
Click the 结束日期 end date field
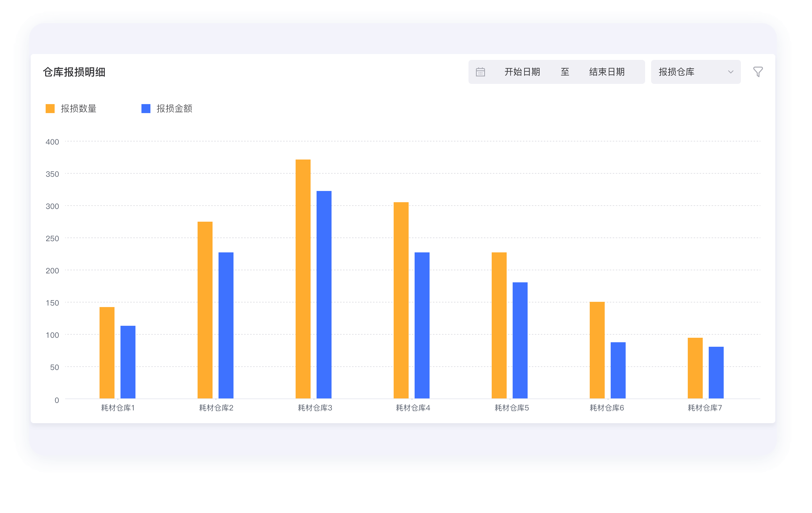pos(607,72)
